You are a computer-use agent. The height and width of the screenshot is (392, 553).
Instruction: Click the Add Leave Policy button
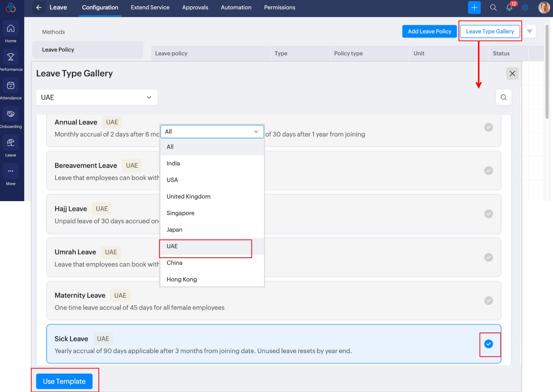429,32
